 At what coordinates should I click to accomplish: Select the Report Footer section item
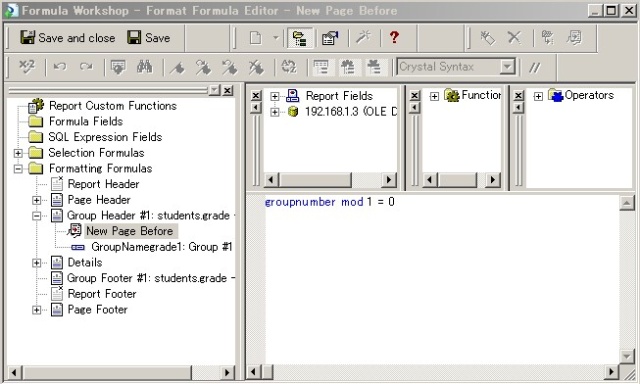click(x=102, y=294)
